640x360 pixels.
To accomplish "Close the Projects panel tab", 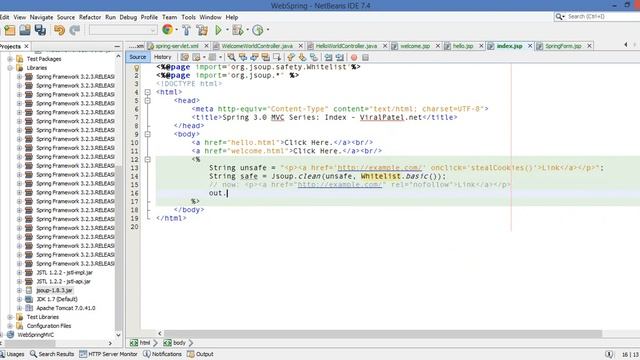I will tap(26, 46).
